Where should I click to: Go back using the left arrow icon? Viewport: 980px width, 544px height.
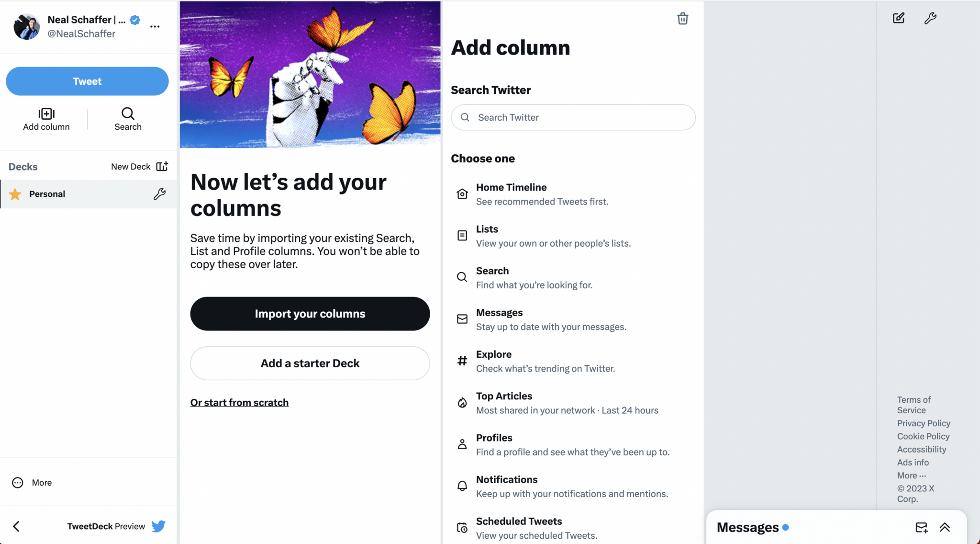16,526
